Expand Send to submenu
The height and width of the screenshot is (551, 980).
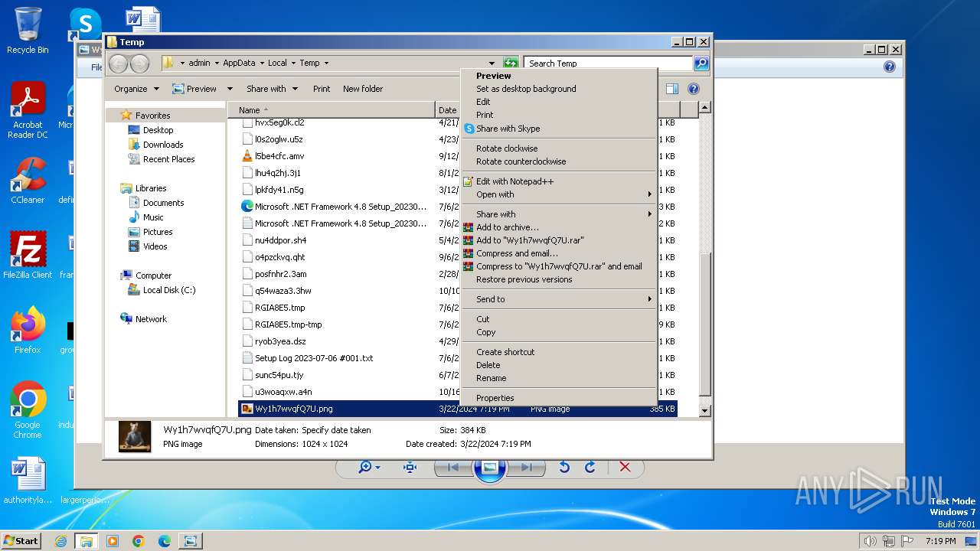(558, 299)
